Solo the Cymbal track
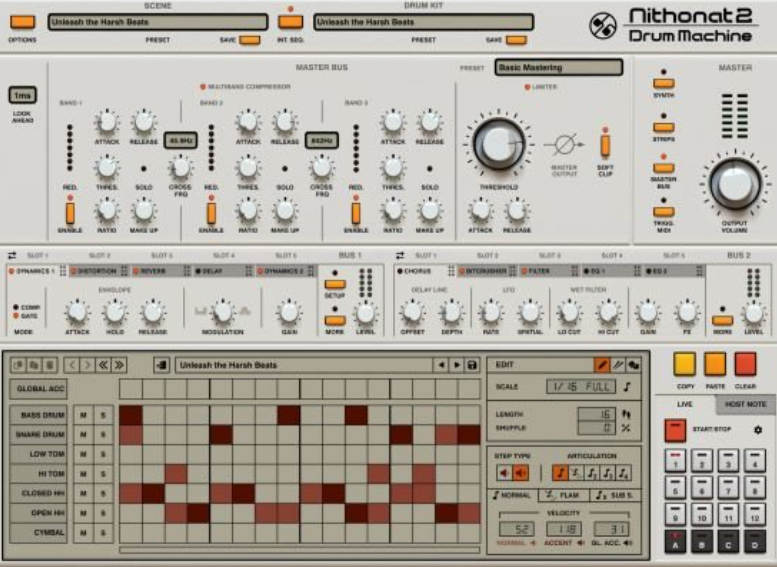 pyautogui.click(x=103, y=533)
